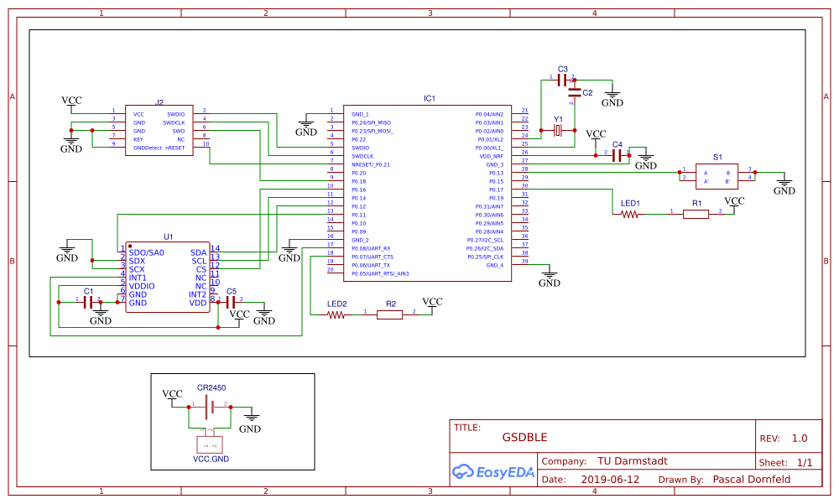
Task: Click the U1 sensor component outline
Action: point(168,277)
